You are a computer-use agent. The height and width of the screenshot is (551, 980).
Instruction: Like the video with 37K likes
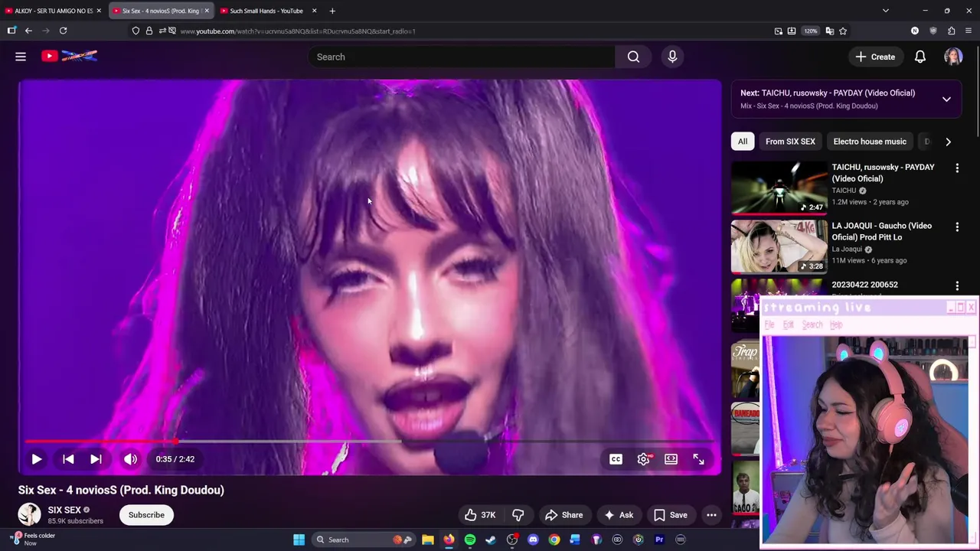tap(480, 515)
